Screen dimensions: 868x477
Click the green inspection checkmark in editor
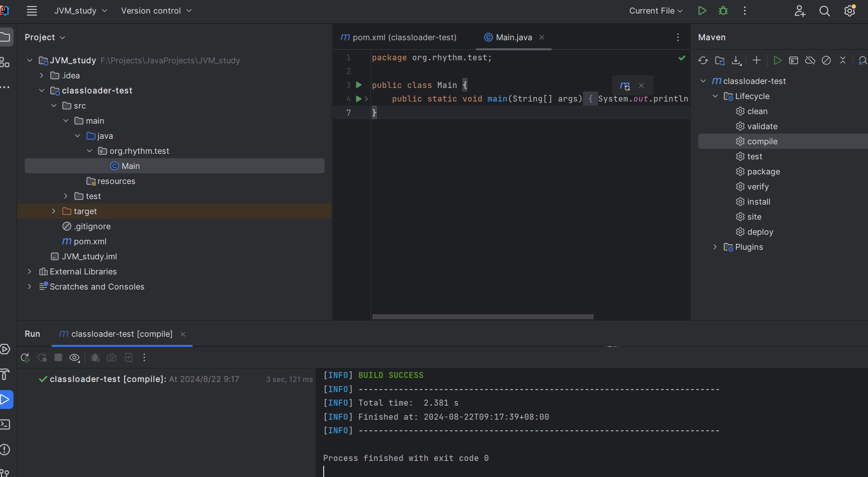pos(682,58)
